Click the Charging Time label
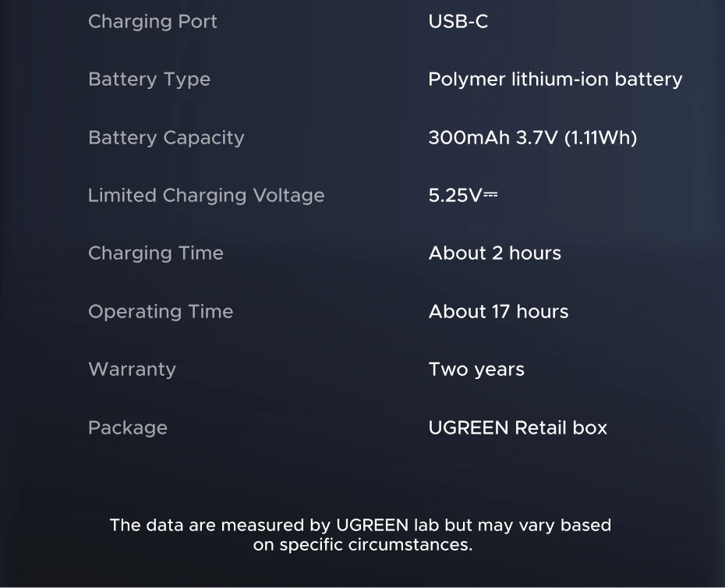This screenshot has height=588, width=725. [x=156, y=253]
